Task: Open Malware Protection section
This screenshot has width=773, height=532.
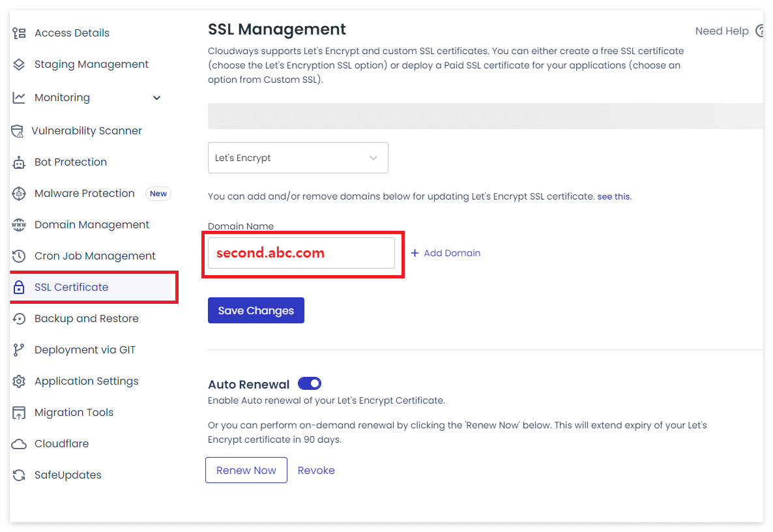Action: point(84,193)
